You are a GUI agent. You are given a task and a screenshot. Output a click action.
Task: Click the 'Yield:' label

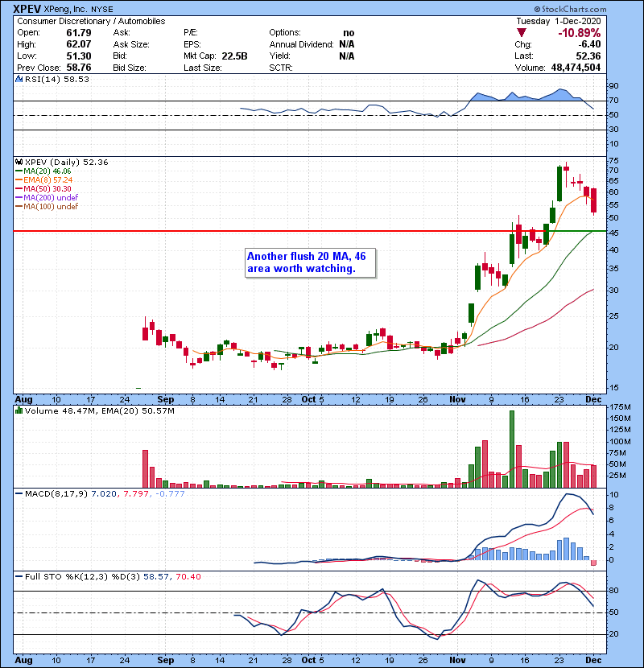[x=279, y=56]
